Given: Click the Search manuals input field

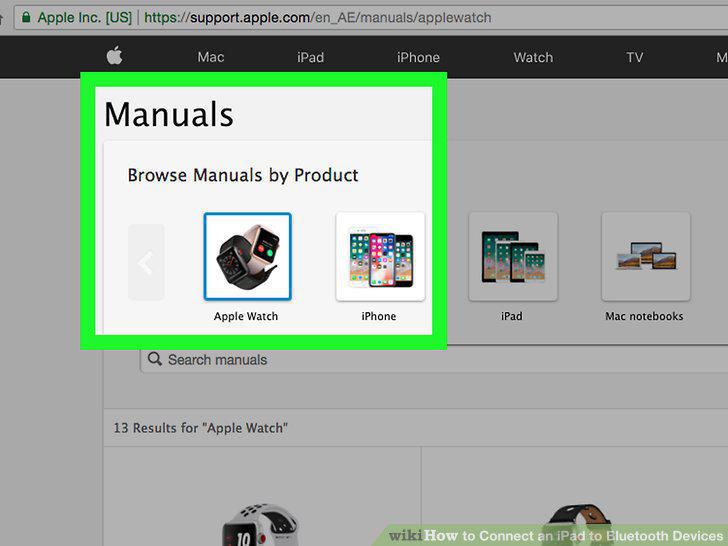Looking at the screenshot, I should pos(434,359).
